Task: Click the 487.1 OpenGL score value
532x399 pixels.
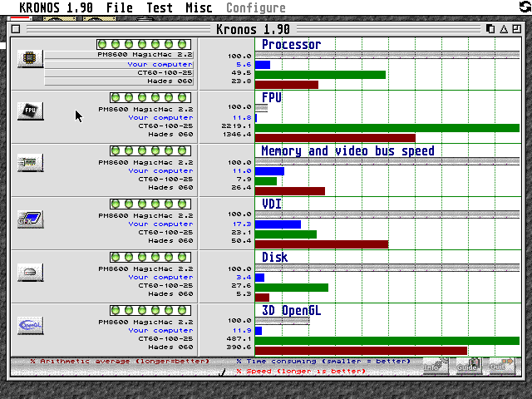Action: pyautogui.click(x=239, y=339)
